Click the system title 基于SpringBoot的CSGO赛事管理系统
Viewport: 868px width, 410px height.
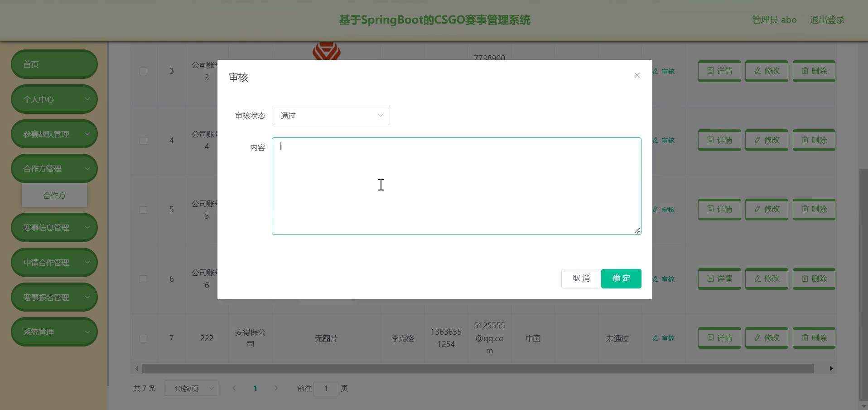pyautogui.click(x=434, y=20)
